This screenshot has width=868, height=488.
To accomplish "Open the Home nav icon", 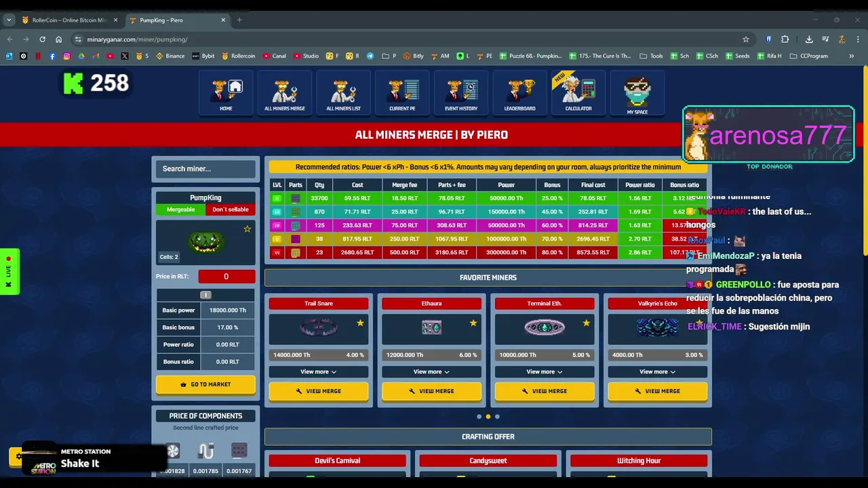I will tap(226, 93).
